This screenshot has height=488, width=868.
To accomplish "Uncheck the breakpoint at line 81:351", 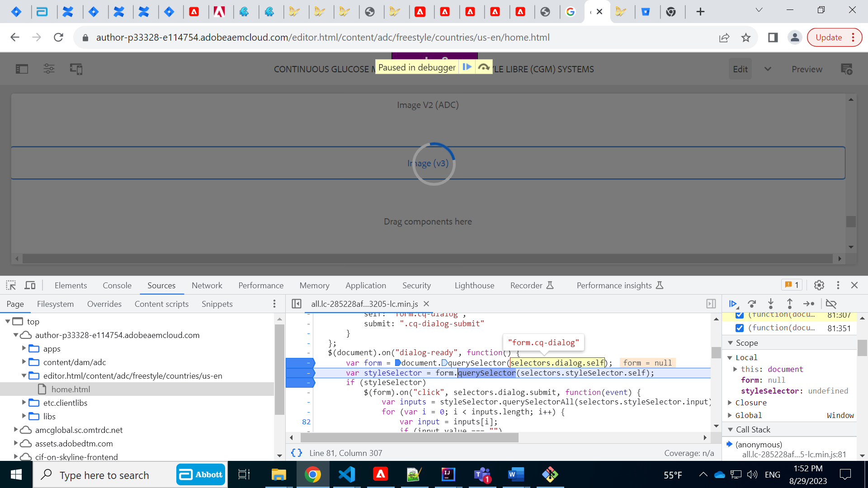I will [x=739, y=328].
